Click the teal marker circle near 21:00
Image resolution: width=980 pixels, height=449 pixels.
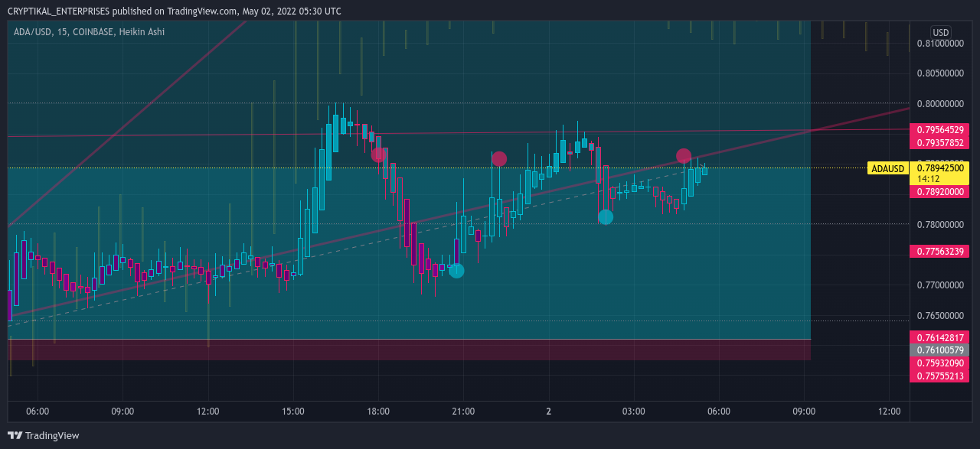pos(456,270)
